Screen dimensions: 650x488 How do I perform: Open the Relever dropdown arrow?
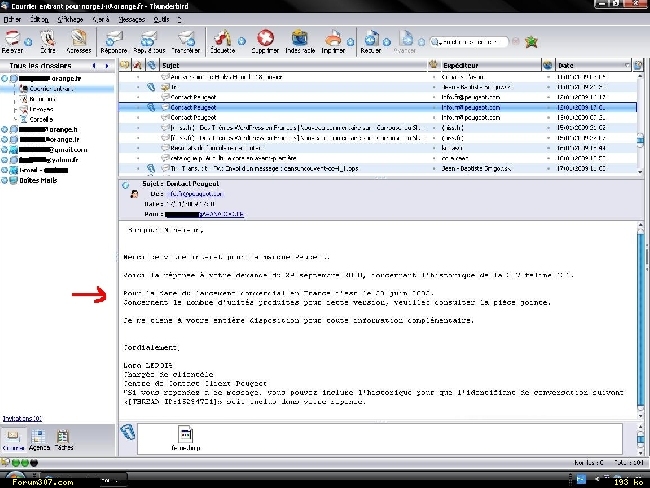click(x=28, y=41)
